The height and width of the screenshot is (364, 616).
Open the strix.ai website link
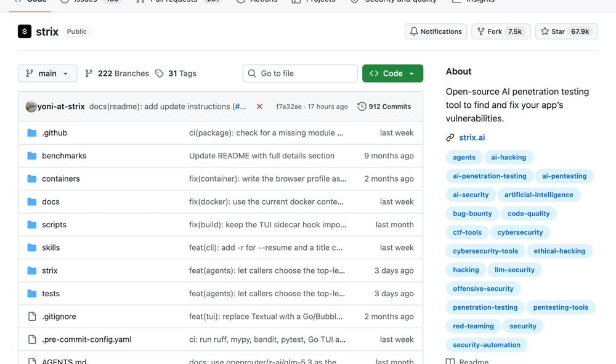click(x=472, y=137)
